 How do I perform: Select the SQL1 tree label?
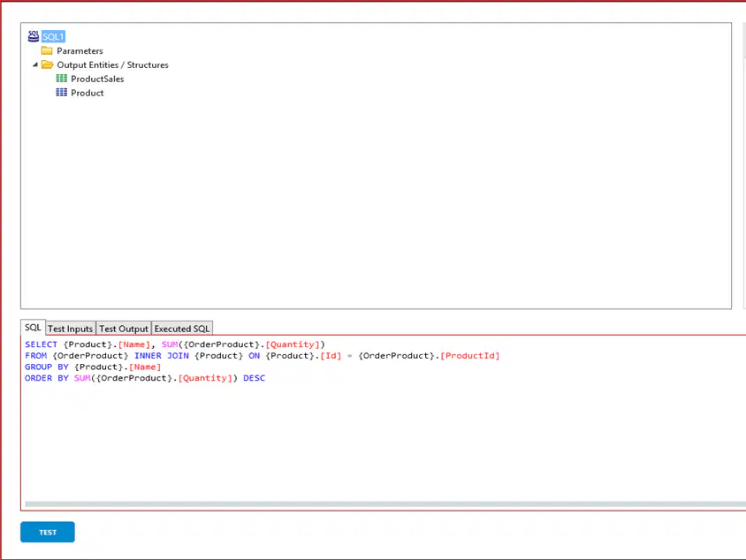point(53,36)
